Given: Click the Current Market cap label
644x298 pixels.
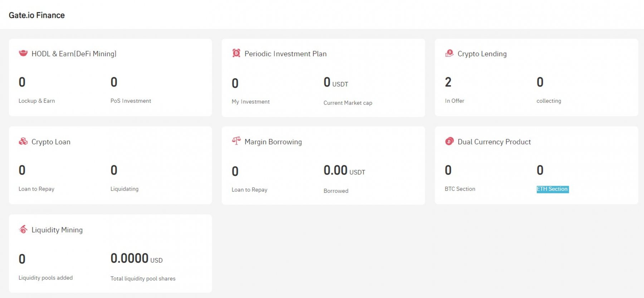Looking at the screenshot, I should tap(347, 103).
